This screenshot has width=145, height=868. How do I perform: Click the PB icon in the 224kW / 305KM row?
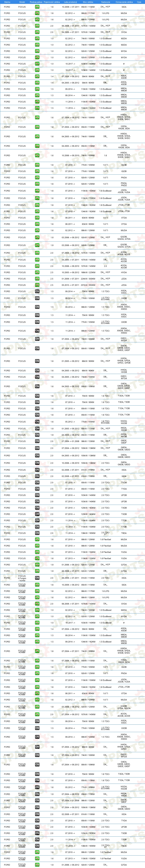tap(37, 279)
